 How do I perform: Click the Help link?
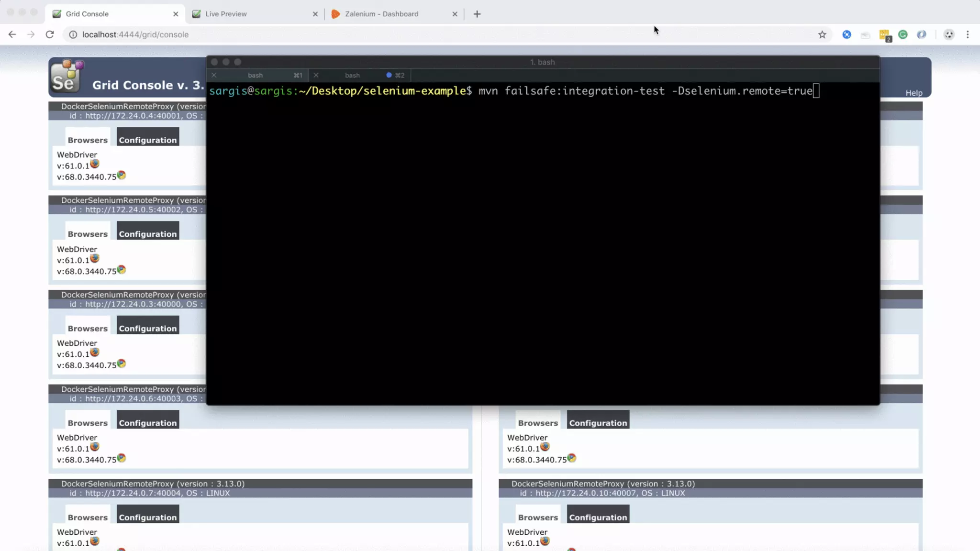(x=913, y=93)
